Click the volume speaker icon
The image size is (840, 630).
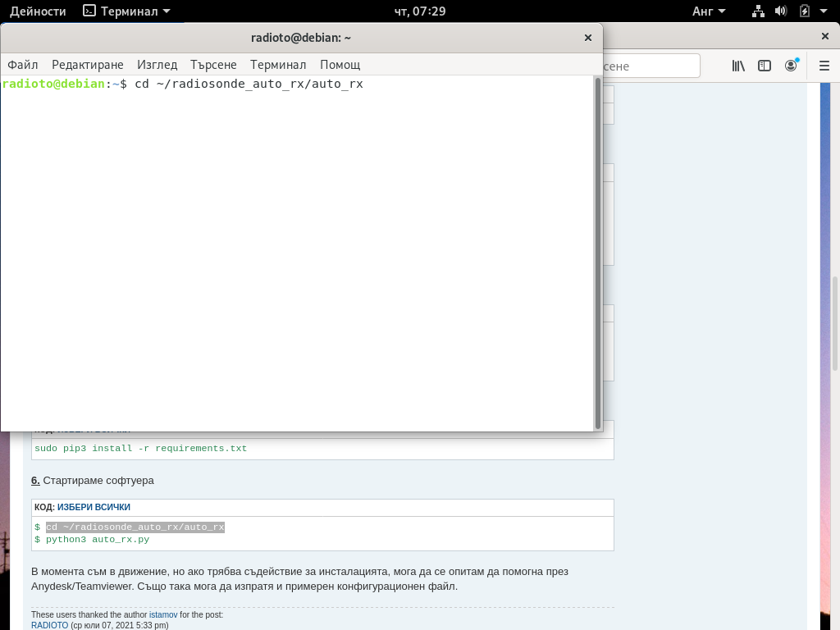click(781, 11)
